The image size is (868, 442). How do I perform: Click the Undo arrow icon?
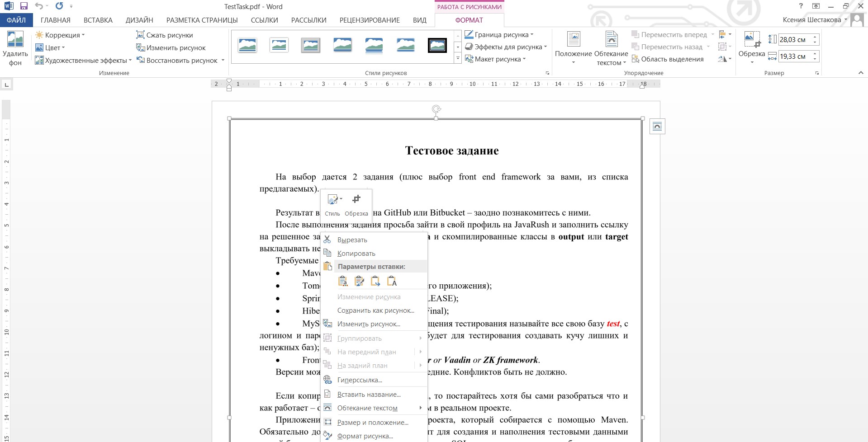[39, 6]
